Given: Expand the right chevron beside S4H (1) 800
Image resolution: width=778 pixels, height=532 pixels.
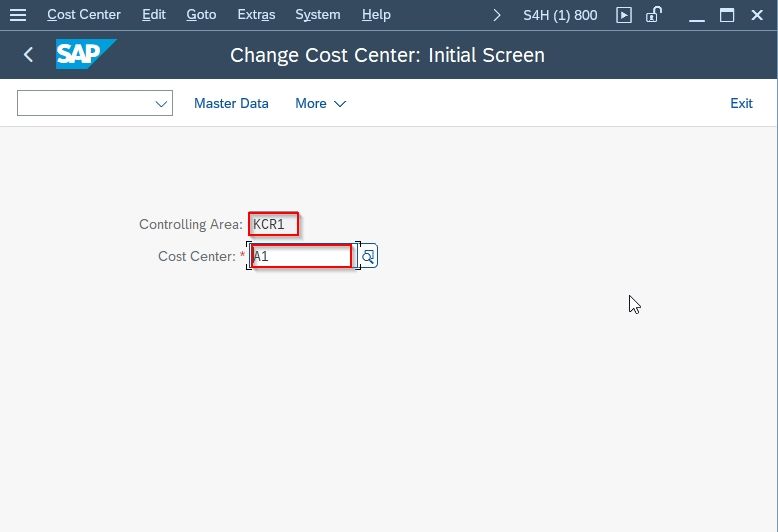Looking at the screenshot, I should (x=497, y=15).
